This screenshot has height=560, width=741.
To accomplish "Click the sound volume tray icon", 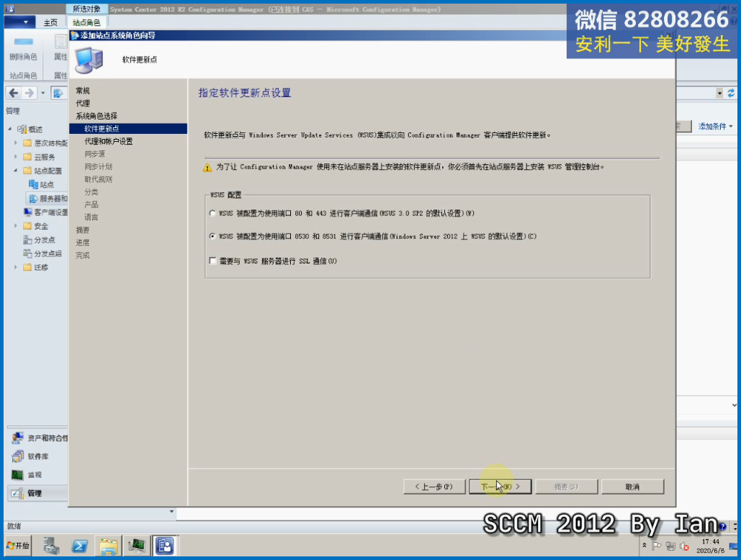I will 684,546.
